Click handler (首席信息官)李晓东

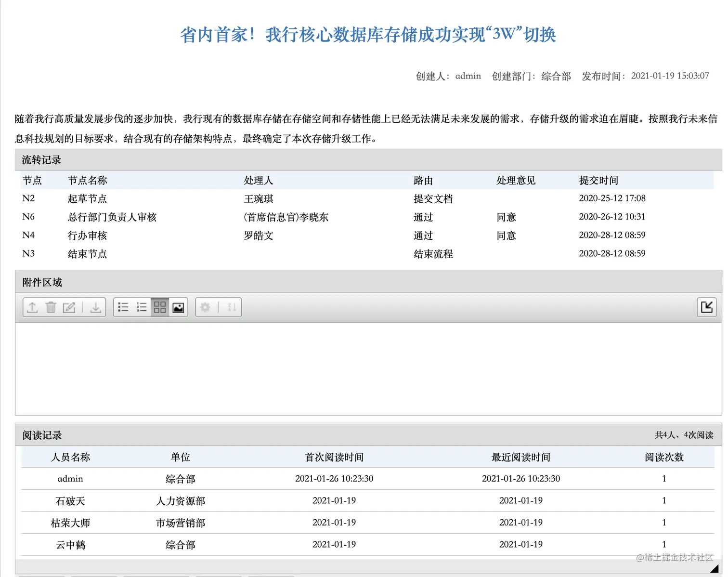click(286, 217)
